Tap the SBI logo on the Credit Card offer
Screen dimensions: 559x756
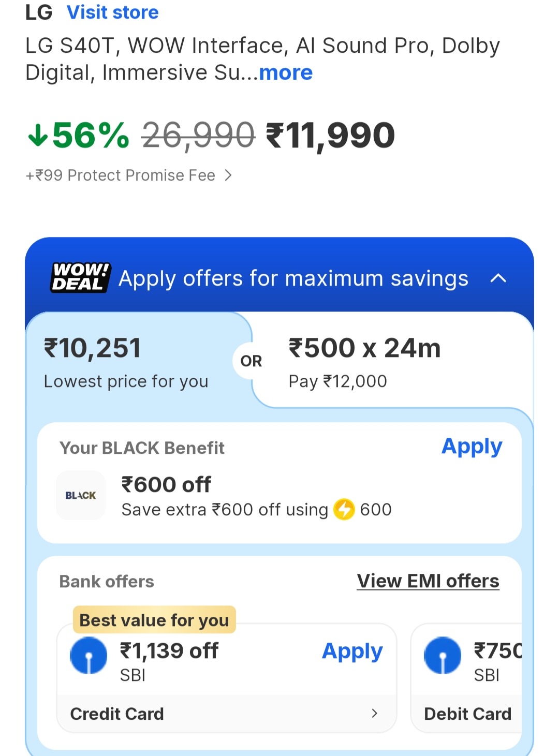[x=89, y=656]
